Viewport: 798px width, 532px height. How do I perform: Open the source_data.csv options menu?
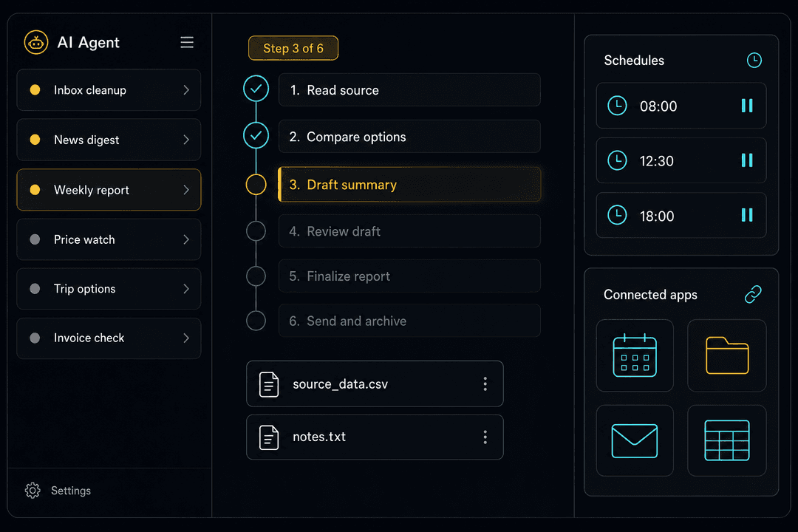(x=485, y=384)
